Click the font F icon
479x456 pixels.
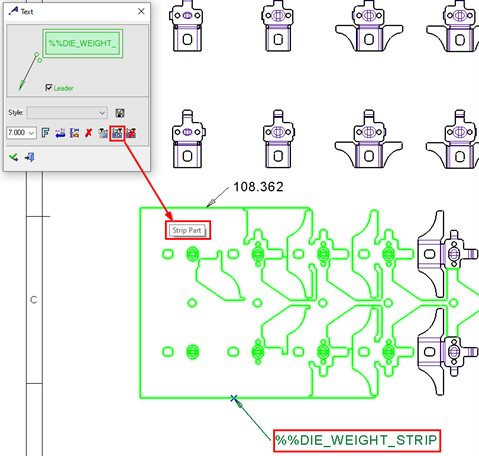(46, 133)
